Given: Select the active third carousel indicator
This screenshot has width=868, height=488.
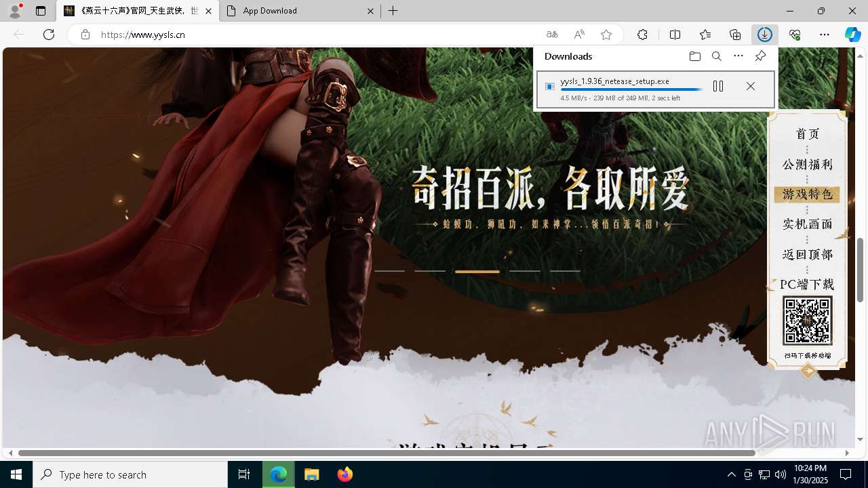Looking at the screenshot, I should point(477,272).
